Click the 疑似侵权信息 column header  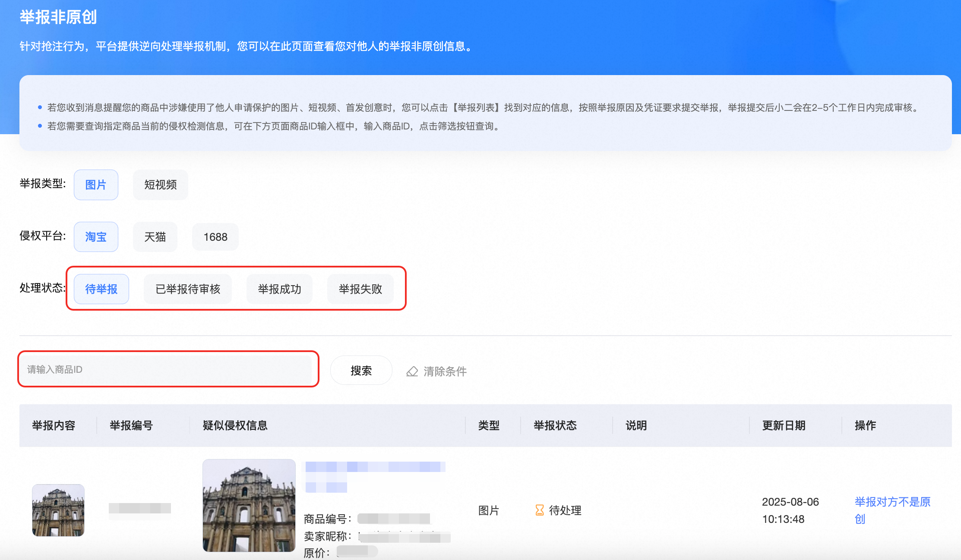tap(235, 425)
